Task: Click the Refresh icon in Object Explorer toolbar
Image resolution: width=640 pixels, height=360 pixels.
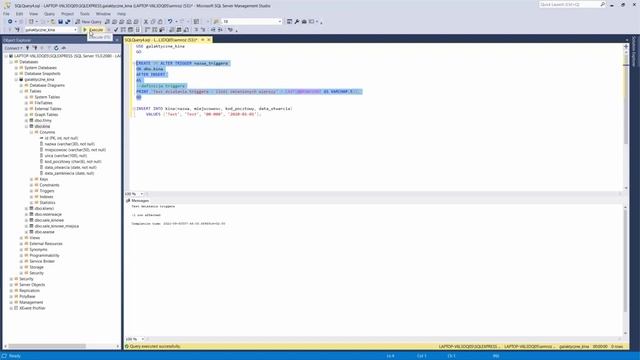Action: [x=56, y=48]
